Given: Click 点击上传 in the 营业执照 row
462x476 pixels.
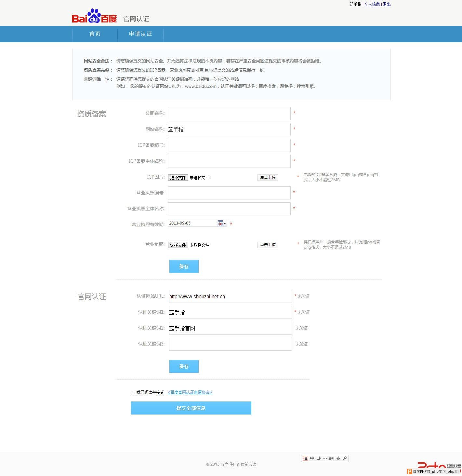Looking at the screenshot, I should pos(268,245).
